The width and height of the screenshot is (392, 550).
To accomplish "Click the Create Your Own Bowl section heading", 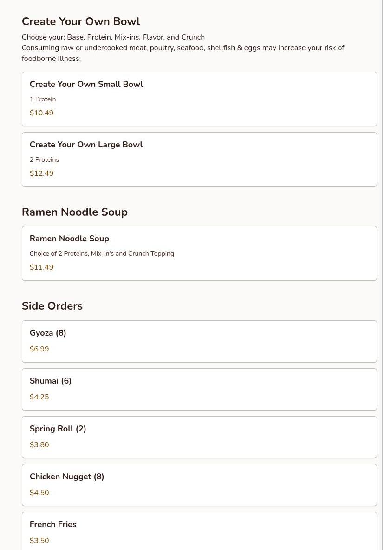I will (x=81, y=21).
